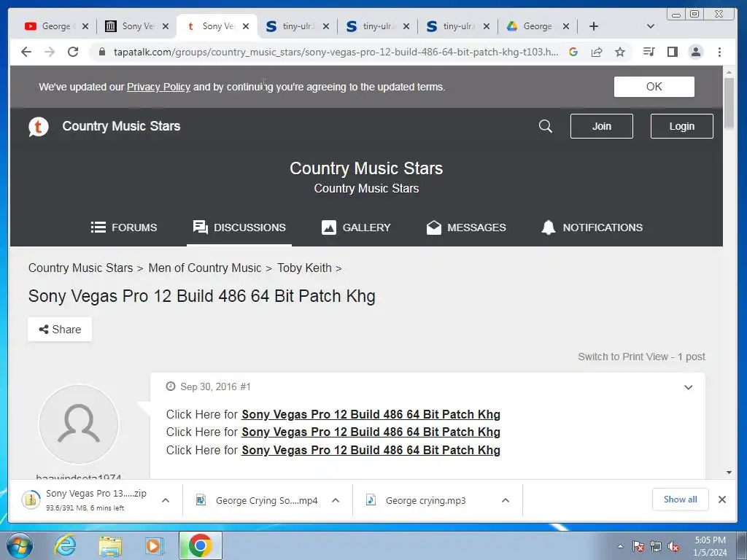The image size is (747, 560).
Task: Expand options for George Crying mp4 download
Action: tap(336, 500)
